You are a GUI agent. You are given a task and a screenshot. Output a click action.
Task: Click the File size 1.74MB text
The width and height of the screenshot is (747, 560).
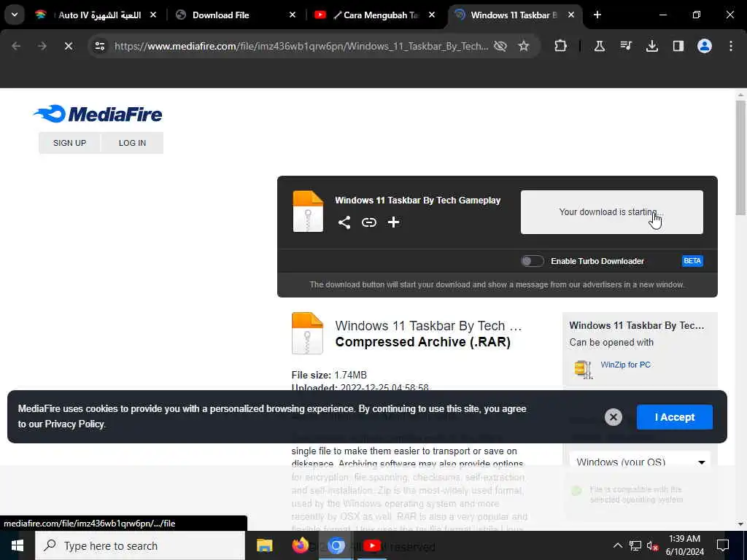click(329, 375)
